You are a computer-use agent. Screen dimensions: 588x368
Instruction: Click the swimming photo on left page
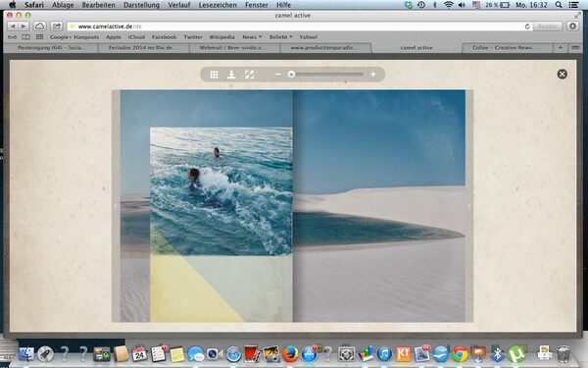tap(221, 191)
